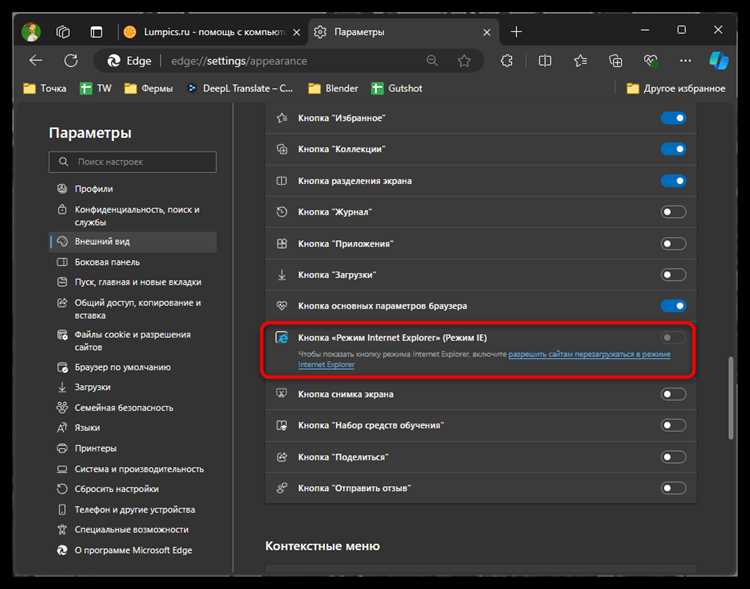Select the Параметры tab
The image size is (750, 589).
pyautogui.click(x=403, y=32)
